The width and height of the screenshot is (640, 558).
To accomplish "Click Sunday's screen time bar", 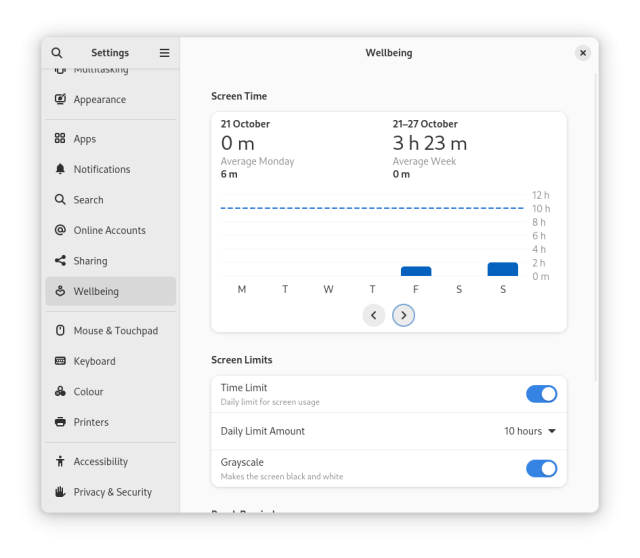I will [503, 269].
